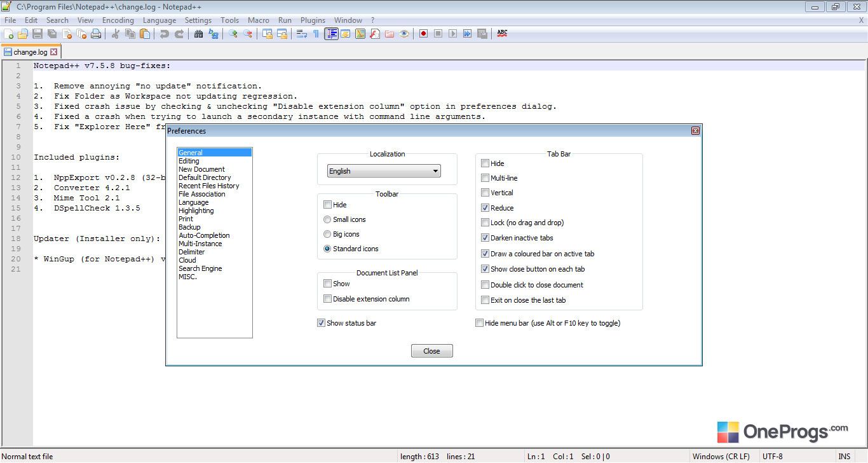Click the Close button in Preferences

pos(431,351)
